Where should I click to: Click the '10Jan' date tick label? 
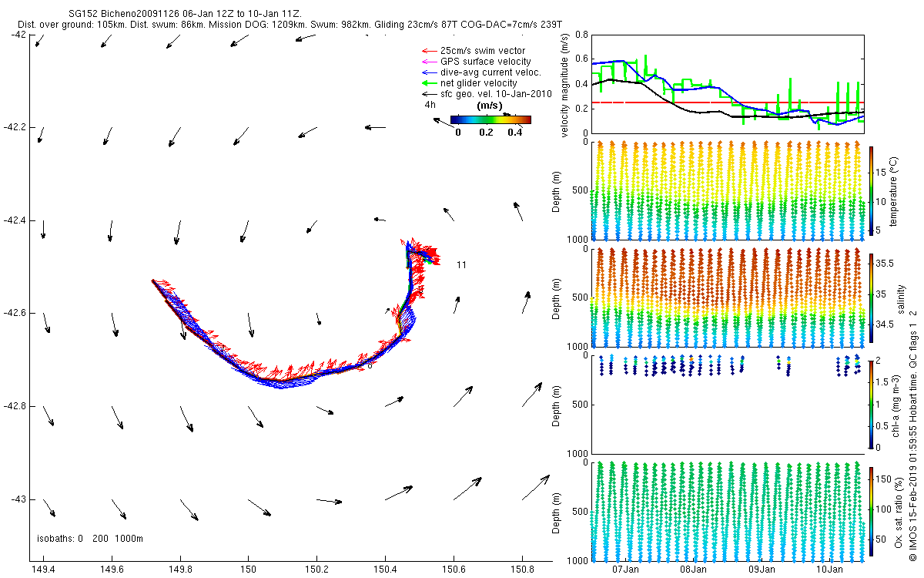pos(829,570)
